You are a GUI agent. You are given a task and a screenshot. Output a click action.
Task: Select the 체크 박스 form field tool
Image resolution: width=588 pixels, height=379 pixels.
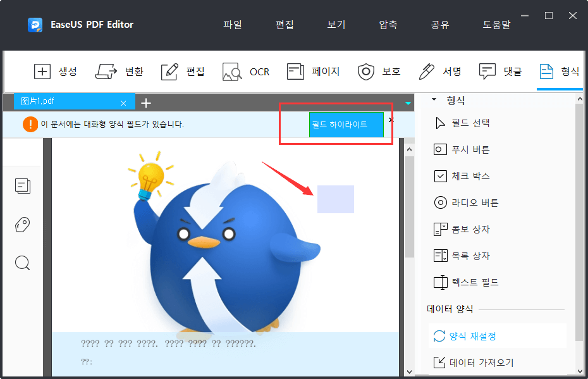469,176
